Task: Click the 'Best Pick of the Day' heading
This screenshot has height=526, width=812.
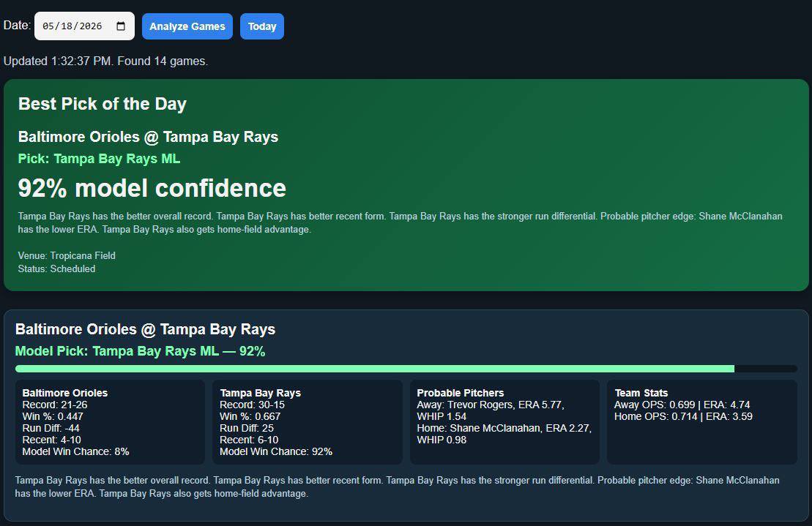Action: 103,104
